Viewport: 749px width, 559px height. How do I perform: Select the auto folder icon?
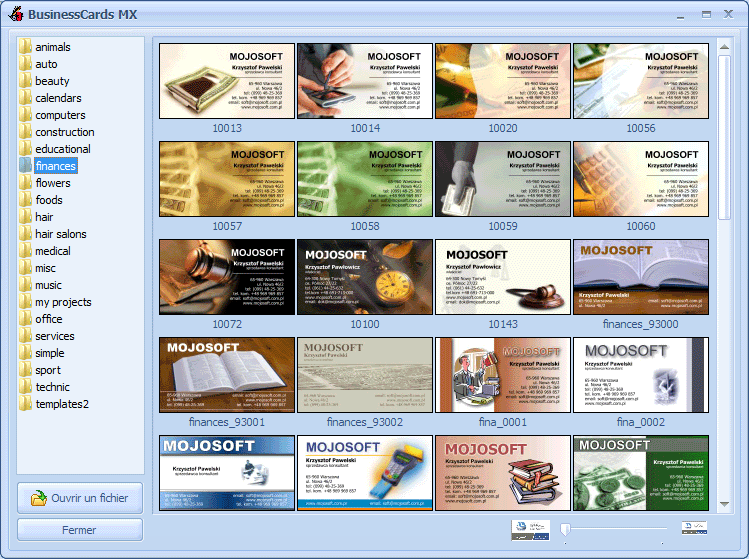pos(25,64)
